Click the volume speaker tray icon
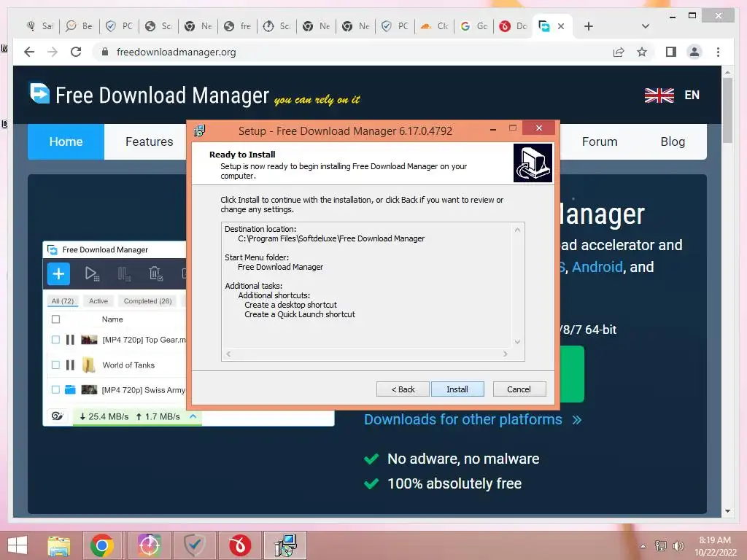 coord(678,545)
